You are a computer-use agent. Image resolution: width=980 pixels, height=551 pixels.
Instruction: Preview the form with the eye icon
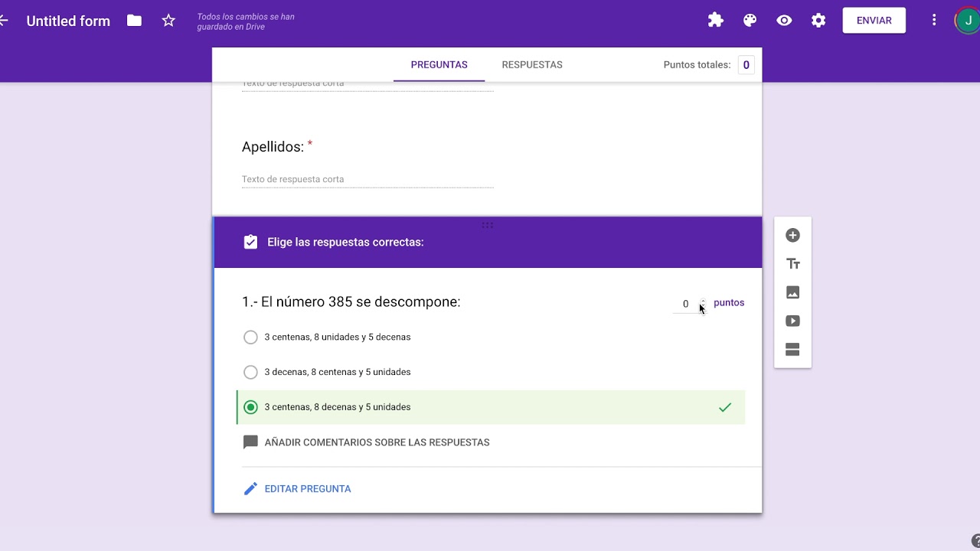pos(784,21)
